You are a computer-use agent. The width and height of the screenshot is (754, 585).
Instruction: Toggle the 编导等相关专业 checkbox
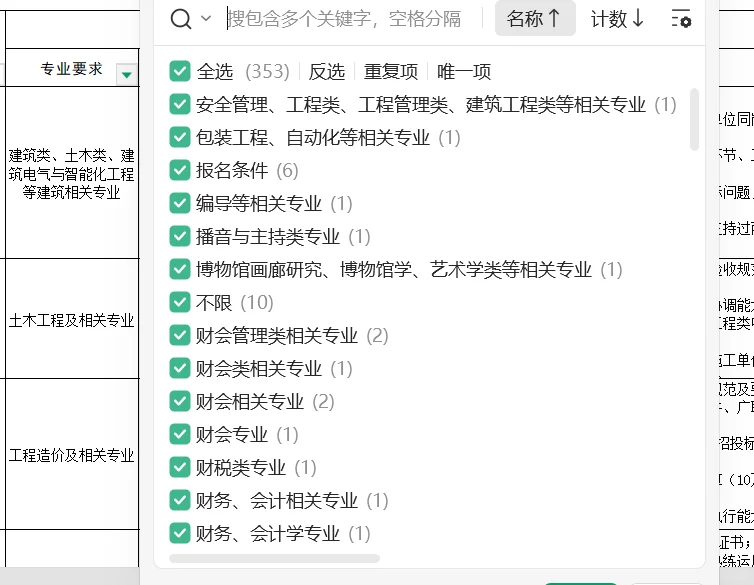180,203
